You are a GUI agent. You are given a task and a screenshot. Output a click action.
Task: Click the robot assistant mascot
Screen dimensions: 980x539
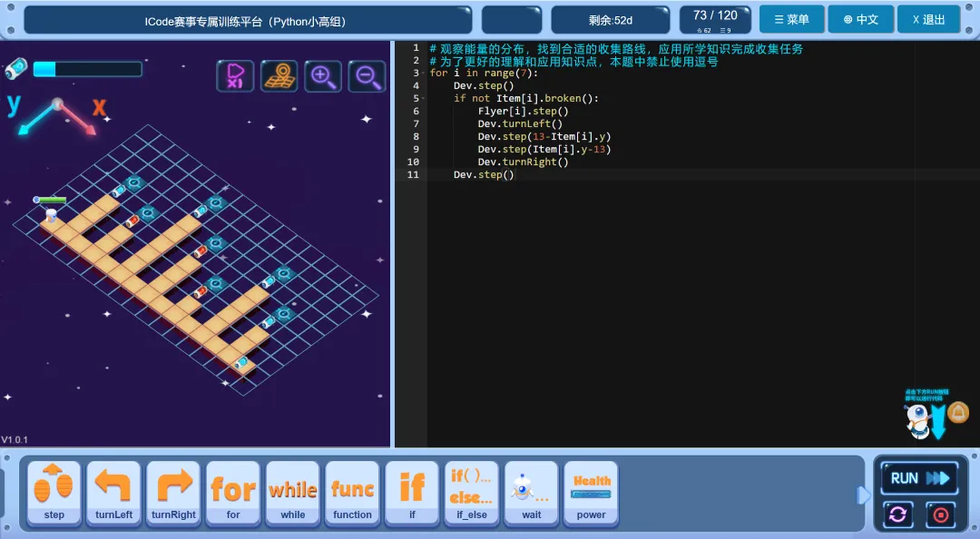point(918,420)
